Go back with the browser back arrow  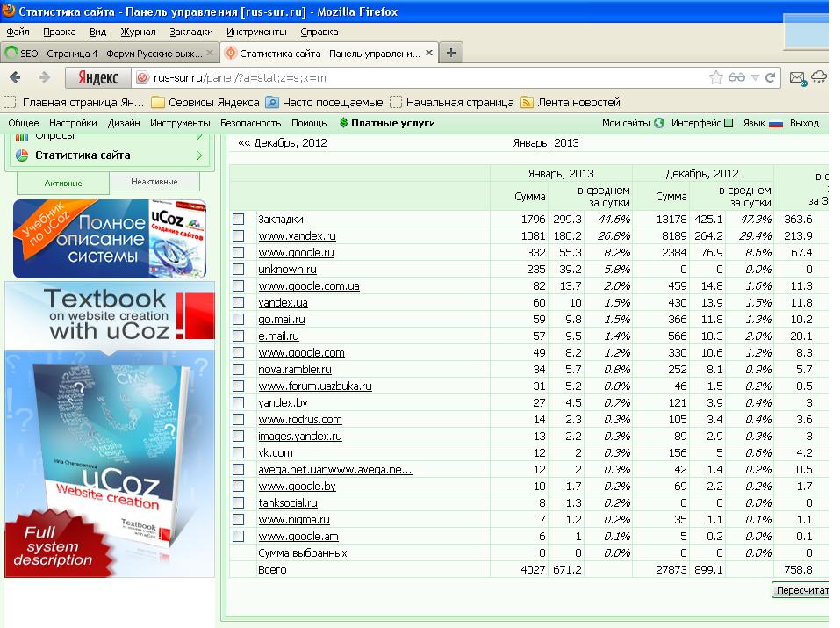(16, 77)
